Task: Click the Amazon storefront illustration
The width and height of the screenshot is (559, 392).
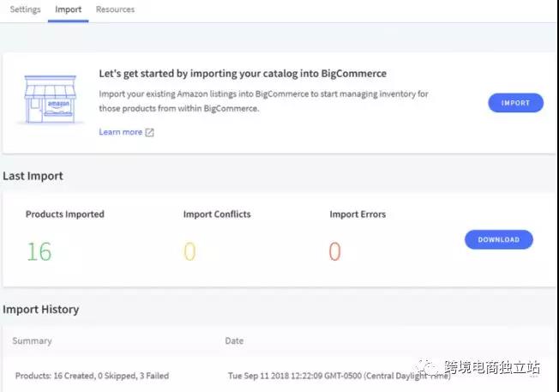Action: click(x=50, y=100)
